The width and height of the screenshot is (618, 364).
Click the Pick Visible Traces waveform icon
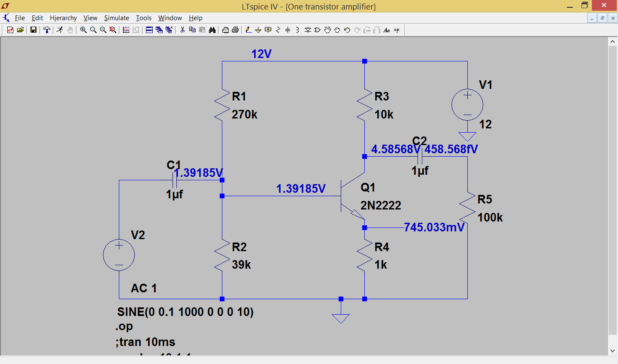pyautogui.click(x=126, y=30)
